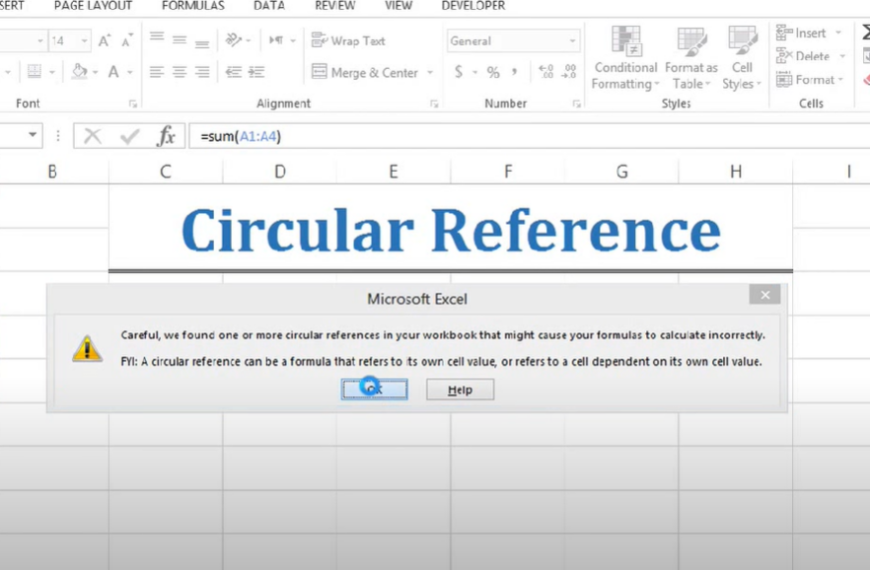Click Help in the Microsoft Excel dialog
This screenshot has width=870, height=570.
point(460,390)
